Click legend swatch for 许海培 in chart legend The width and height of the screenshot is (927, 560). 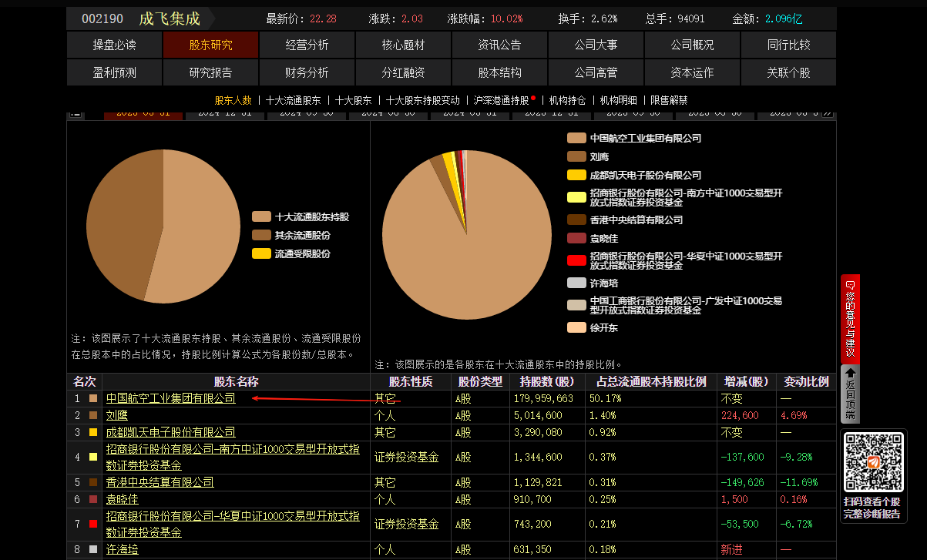pos(576,283)
